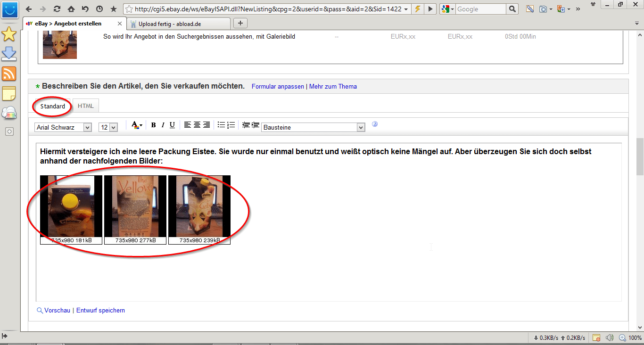This screenshot has width=644, height=345.
Task: Open browsing history clock icon
Action: coord(99,9)
